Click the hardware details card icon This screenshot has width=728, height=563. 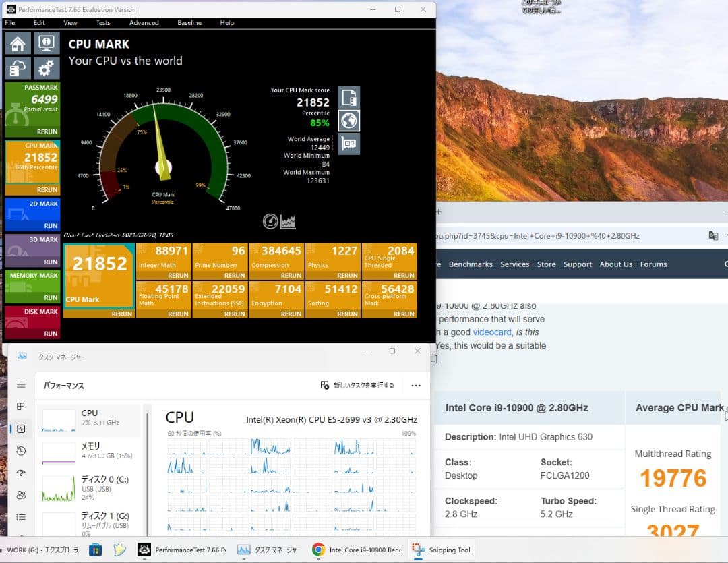click(x=348, y=144)
